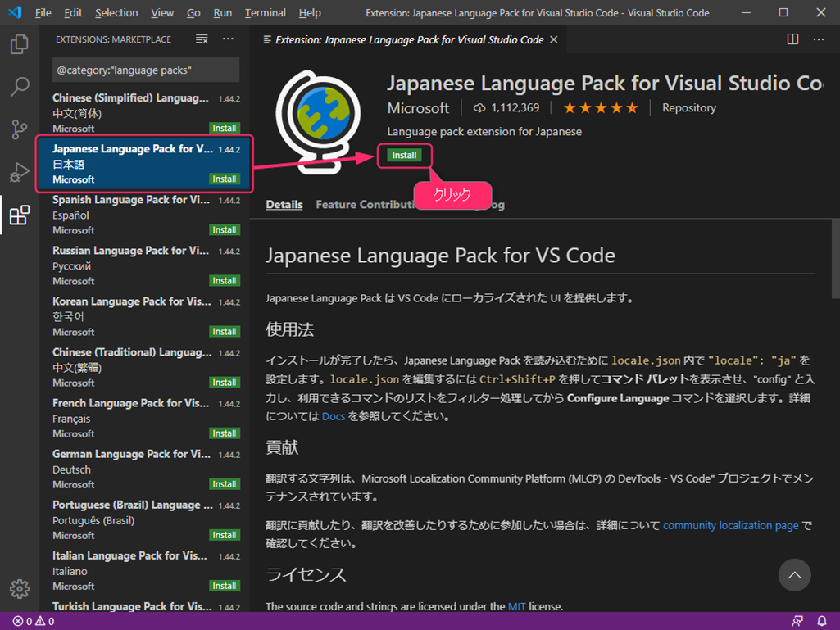Clear extensions search results icon
This screenshot has height=630, width=840.
tap(202, 39)
